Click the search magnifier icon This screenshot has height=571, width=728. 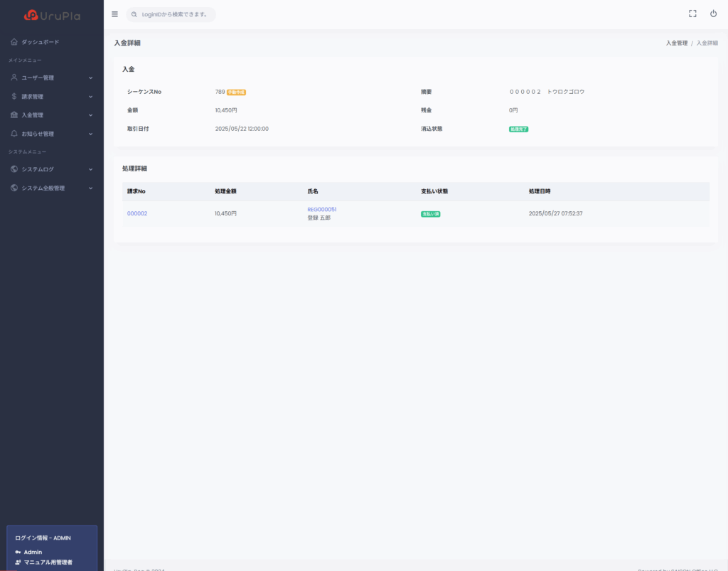(134, 14)
